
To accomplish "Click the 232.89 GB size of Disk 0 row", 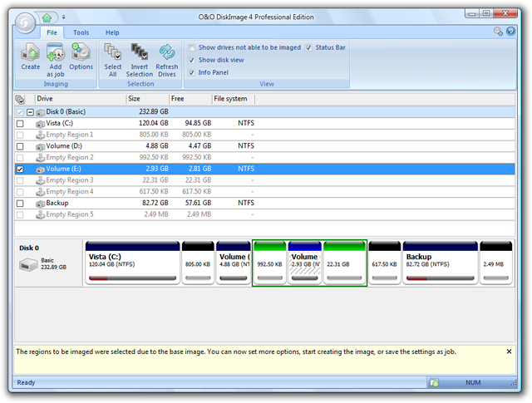I will point(153,111).
